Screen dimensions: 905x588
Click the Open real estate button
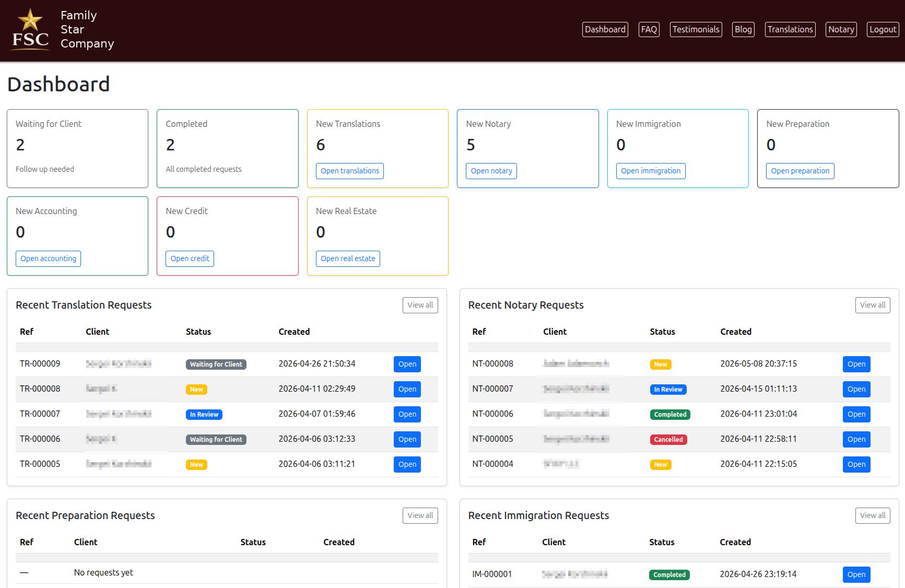[348, 258]
